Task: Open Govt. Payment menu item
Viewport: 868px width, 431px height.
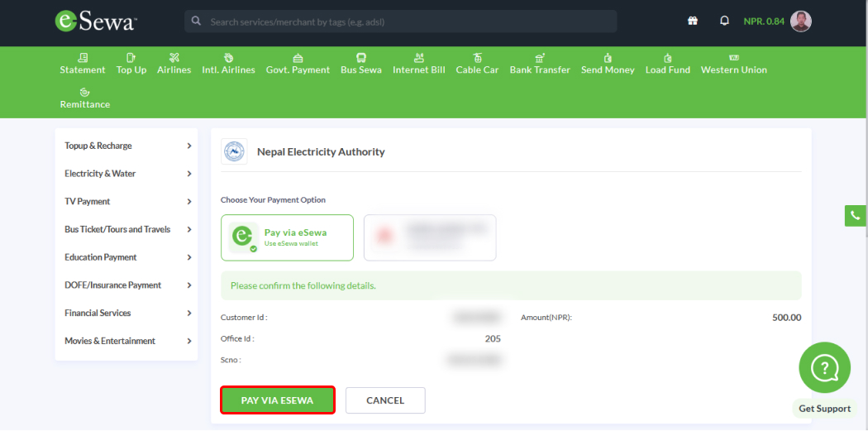Action: click(298, 64)
